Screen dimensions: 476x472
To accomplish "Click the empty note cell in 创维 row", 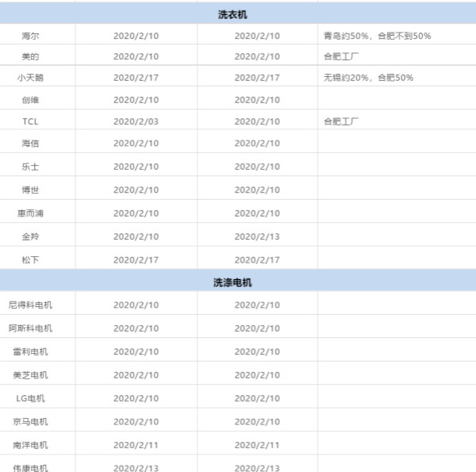I will click(397, 98).
